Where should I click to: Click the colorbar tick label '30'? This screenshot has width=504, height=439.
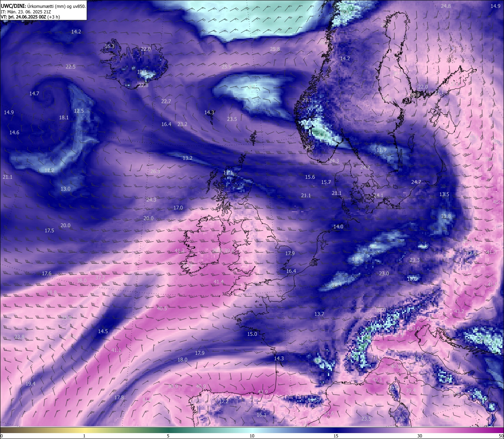pos(420,436)
